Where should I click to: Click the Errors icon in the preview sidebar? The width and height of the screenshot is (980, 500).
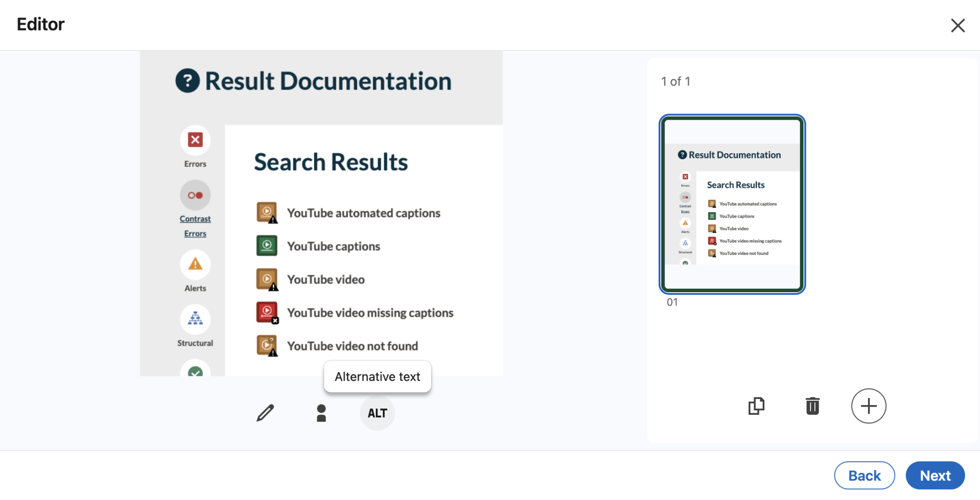[195, 140]
